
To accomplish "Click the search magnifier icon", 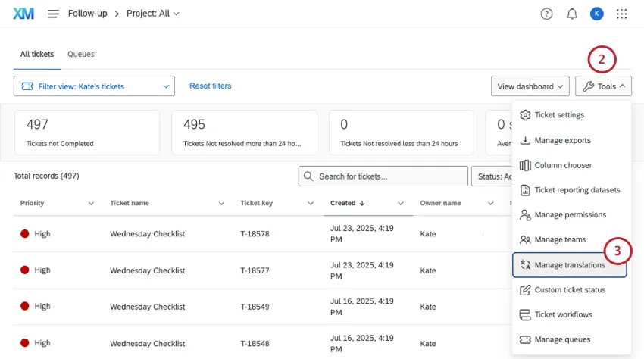I will 308,176.
